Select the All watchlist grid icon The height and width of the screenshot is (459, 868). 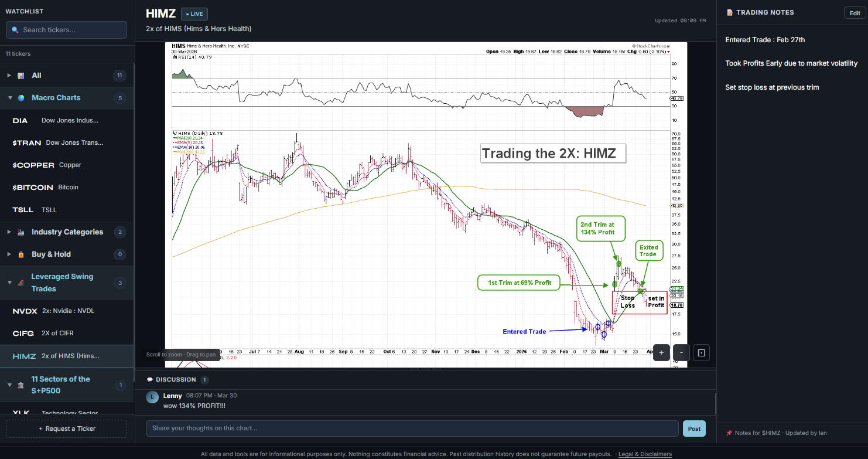[20, 75]
